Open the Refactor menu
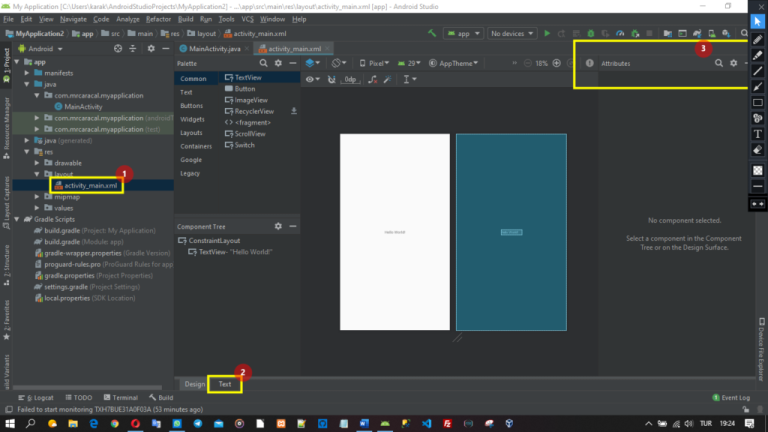Screen dimensions: 768x432 point(158,19)
